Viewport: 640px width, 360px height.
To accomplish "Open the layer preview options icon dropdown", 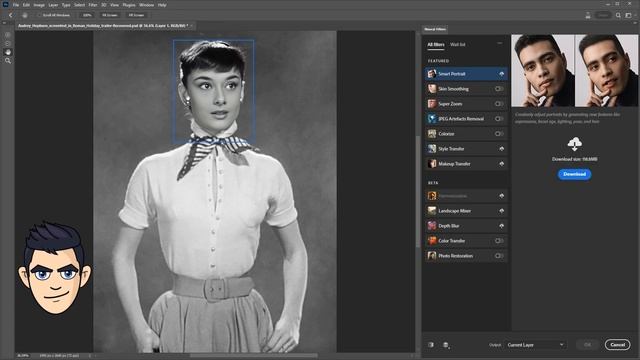I will pos(446,345).
